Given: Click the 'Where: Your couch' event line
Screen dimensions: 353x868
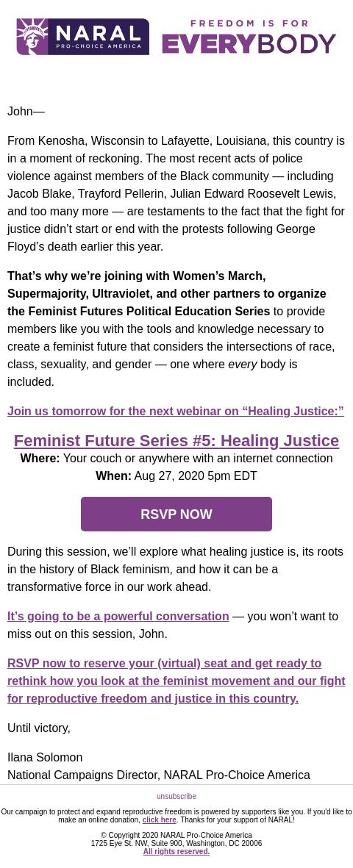Looking at the screenshot, I should pos(176,459).
